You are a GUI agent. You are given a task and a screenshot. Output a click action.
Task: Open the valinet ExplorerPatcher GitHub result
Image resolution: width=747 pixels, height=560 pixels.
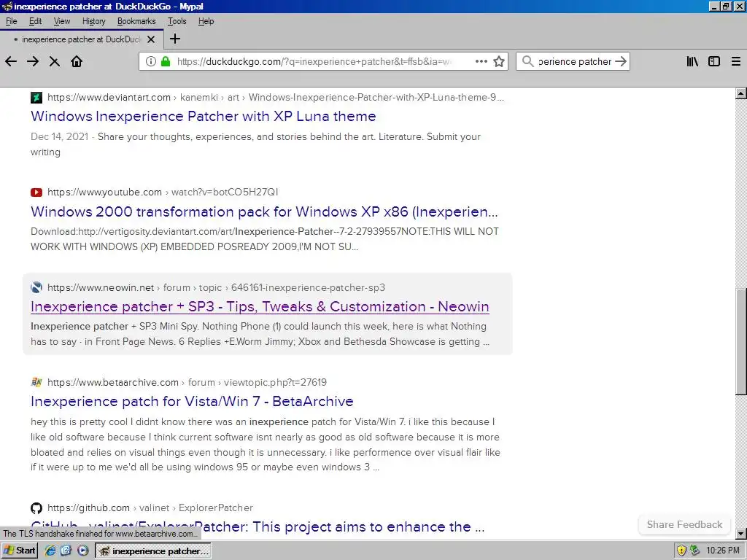(x=258, y=527)
